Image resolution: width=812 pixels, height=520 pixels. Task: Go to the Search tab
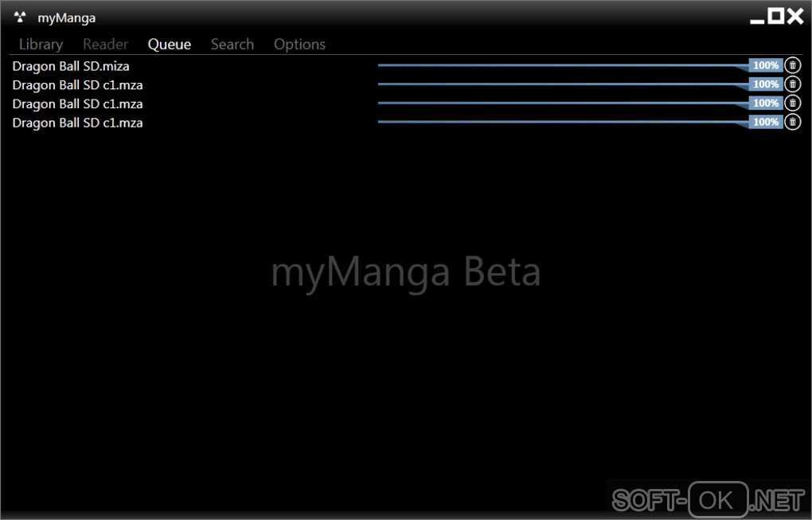(x=232, y=45)
